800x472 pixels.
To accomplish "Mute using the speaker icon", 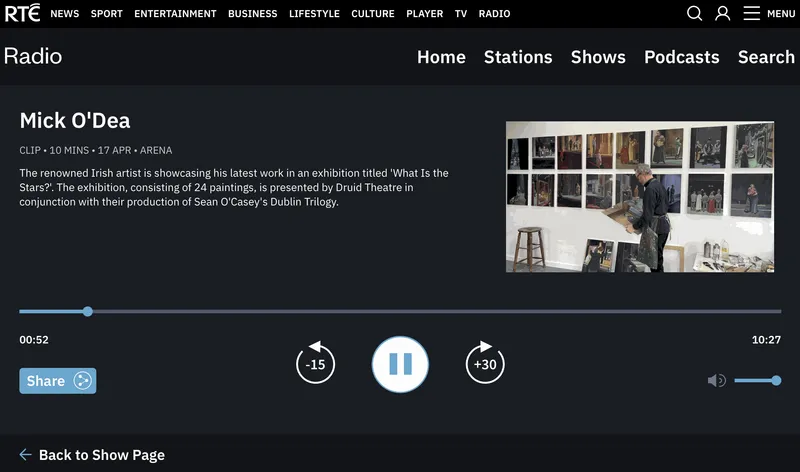I will [x=716, y=380].
